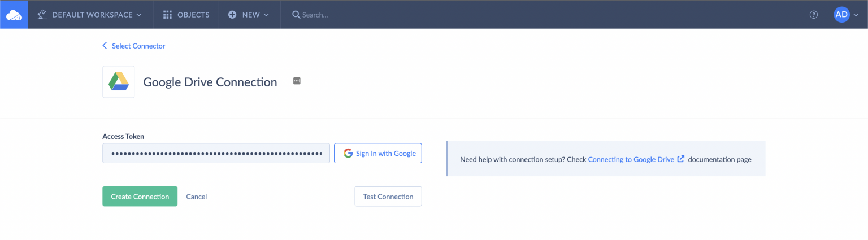Click the small rename icon beside connection title
Viewport: 868px width, 240px height.
pos(297,81)
